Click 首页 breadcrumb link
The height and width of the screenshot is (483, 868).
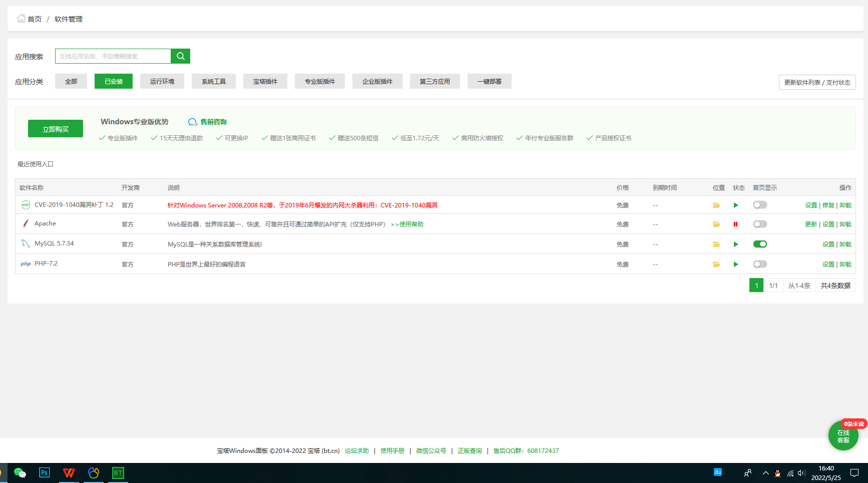pyautogui.click(x=35, y=19)
